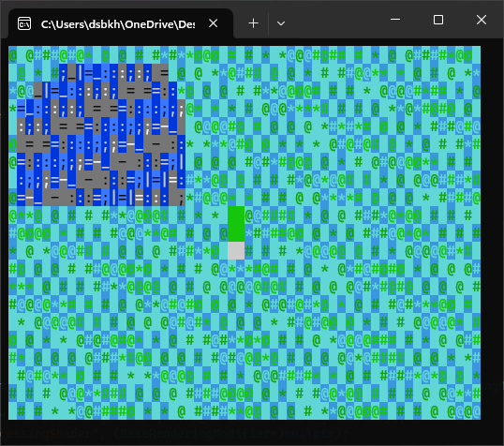504x446 pixels.
Task: Click the black strip below the ASCII map
Action: pyautogui.click(x=245, y=432)
